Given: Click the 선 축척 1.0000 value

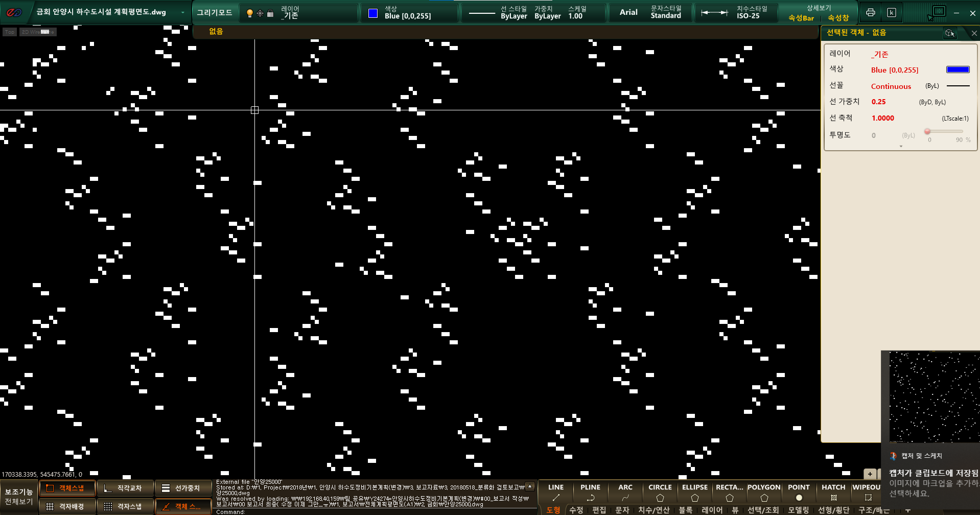Looking at the screenshot, I should click(883, 119).
